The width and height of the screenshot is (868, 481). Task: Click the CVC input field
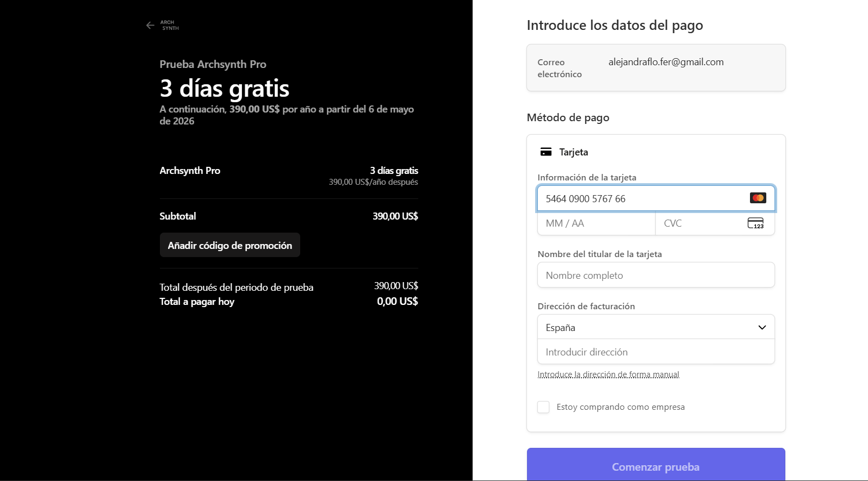(x=715, y=223)
